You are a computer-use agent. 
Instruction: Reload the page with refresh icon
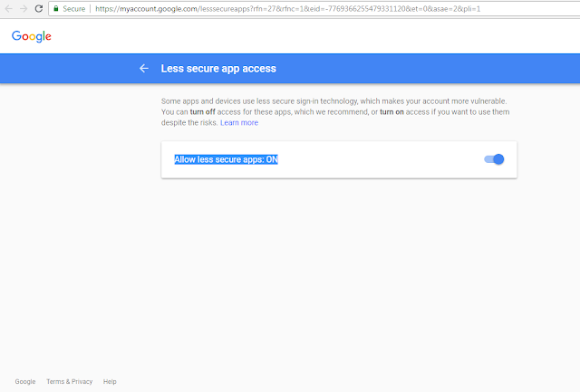[x=39, y=8]
